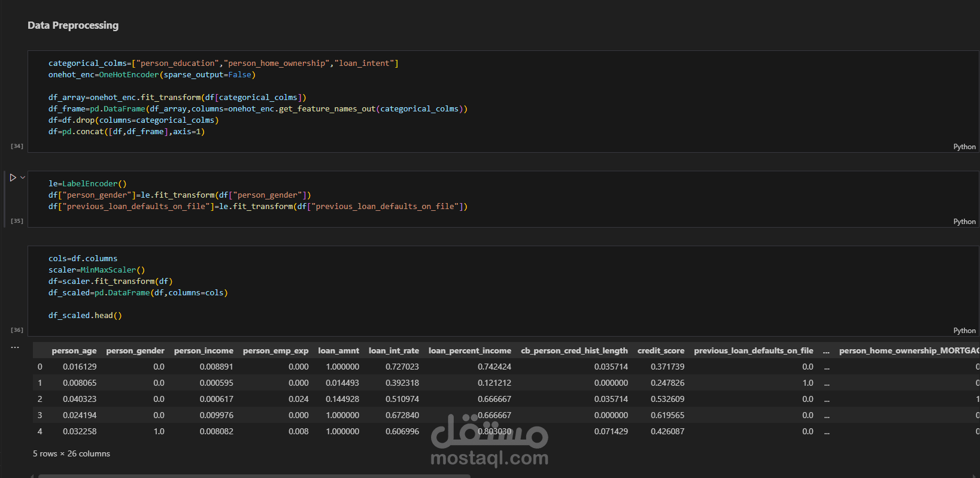
Task: Click the 0.144928 loan_amnt value
Action: click(342, 399)
